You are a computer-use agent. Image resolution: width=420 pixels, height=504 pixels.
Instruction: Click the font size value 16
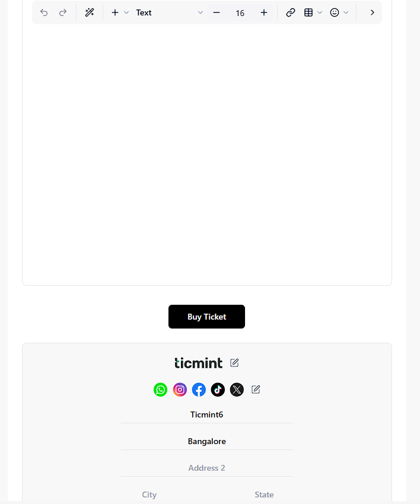[240, 13]
